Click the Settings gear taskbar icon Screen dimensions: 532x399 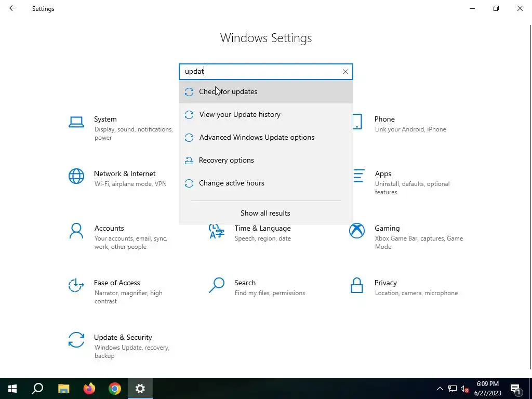tap(140, 389)
